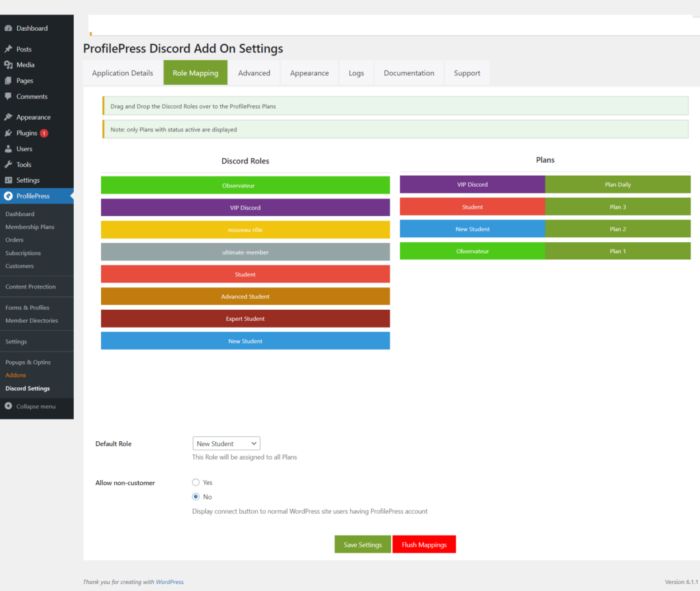Open Popups & Optins submenu item

(x=28, y=363)
